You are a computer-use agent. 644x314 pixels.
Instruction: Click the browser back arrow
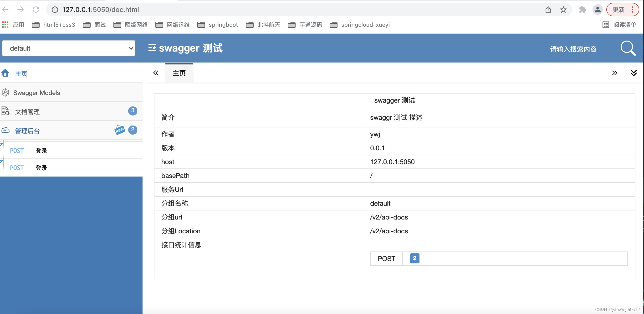pyautogui.click(x=5, y=10)
